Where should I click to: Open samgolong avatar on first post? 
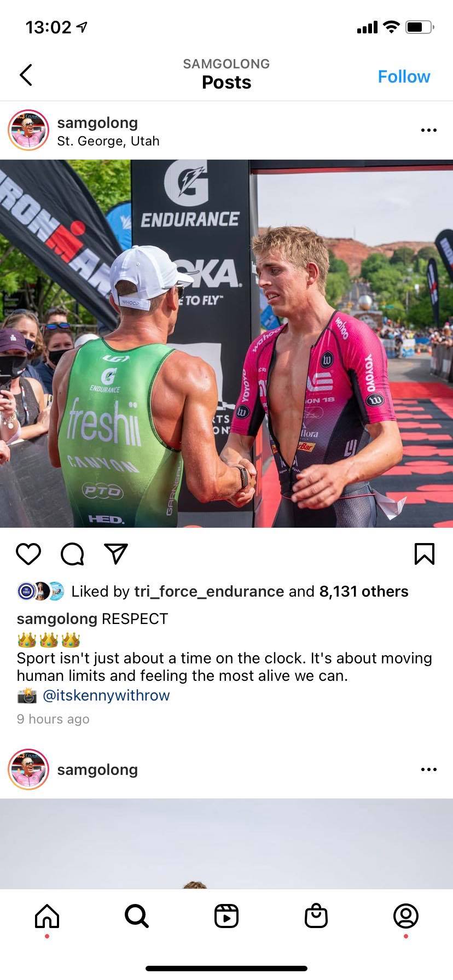point(29,130)
